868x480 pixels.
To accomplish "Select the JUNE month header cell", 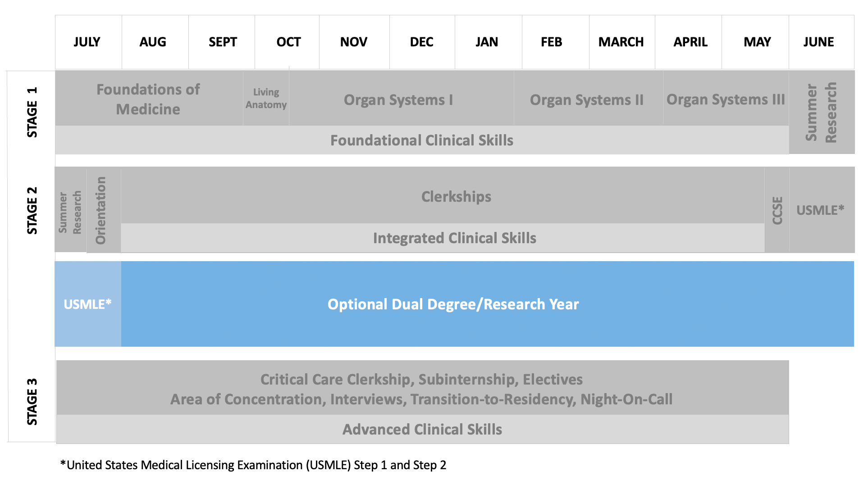I will click(x=819, y=42).
